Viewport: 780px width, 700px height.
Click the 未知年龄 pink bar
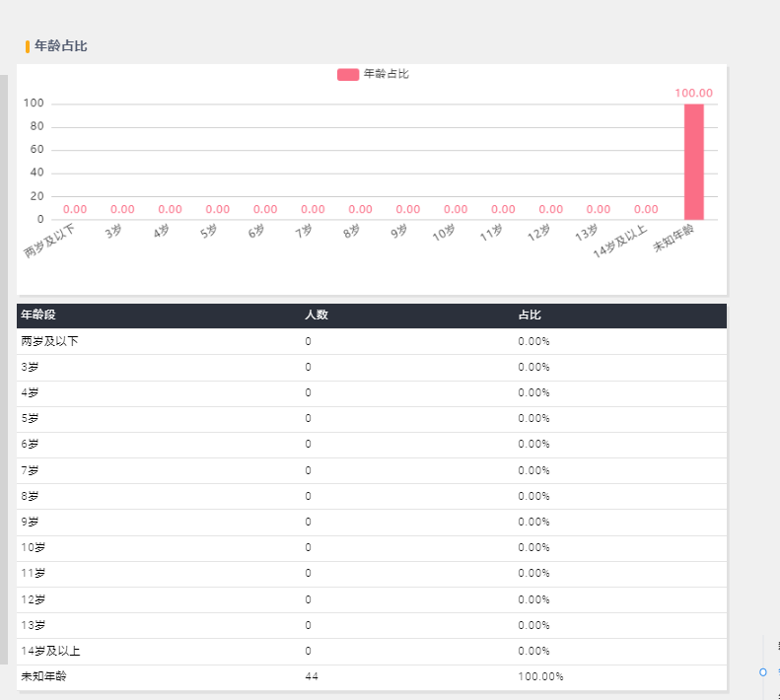(x=694, y=162)
